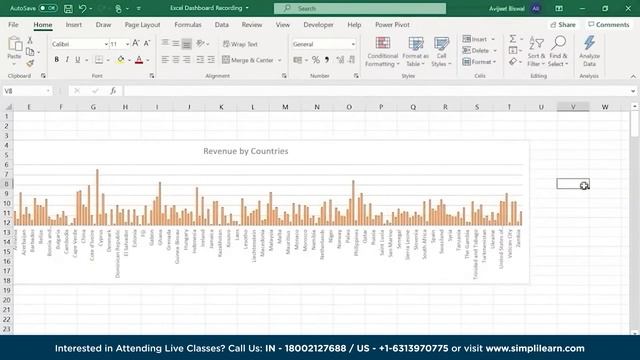
Task: Click Find & Select magnifier icon
Action: pyautogui.click(x=558, y=52)
